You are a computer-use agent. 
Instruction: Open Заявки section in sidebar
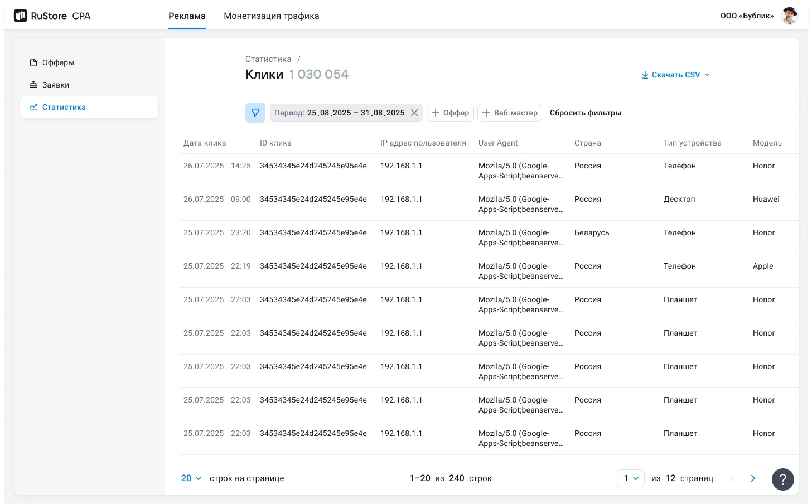(56, 85)
